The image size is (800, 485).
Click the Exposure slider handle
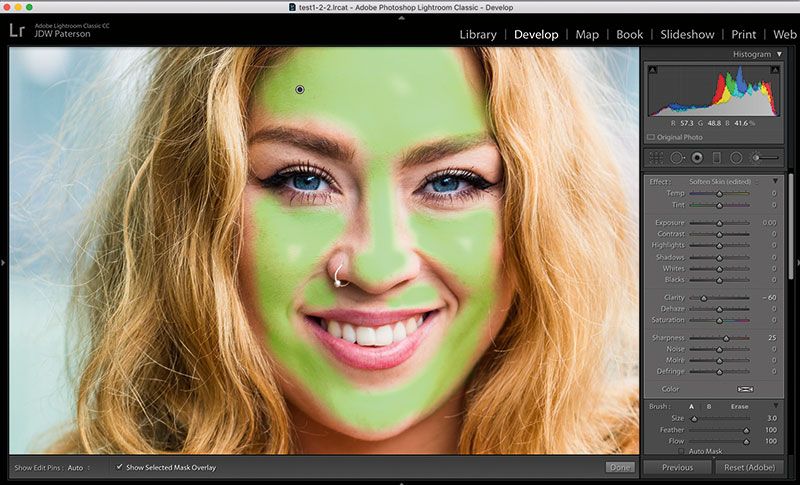(719, 223)
